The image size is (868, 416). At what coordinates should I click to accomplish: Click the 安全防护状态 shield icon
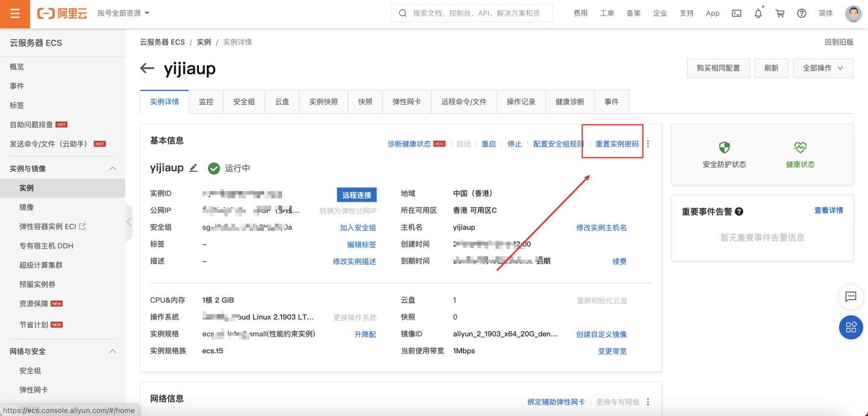[725, 147]
